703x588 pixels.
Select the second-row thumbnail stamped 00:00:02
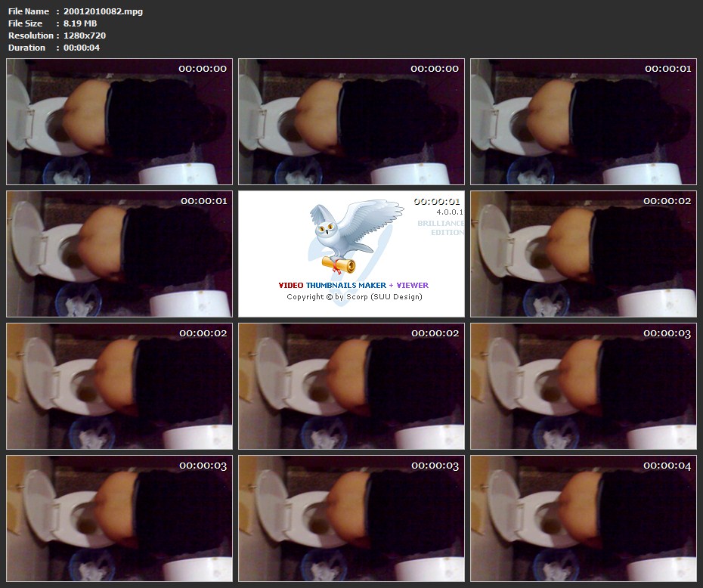tap(583, 254)
